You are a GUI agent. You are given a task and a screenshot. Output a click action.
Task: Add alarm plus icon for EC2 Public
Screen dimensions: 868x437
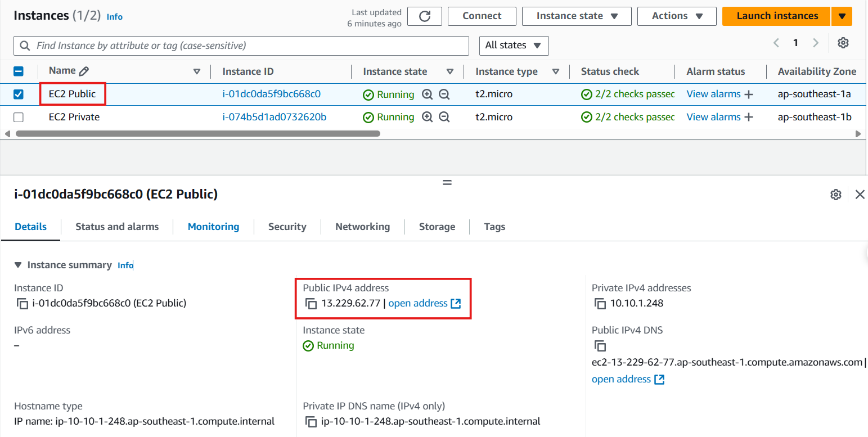(x=748, y=94)
